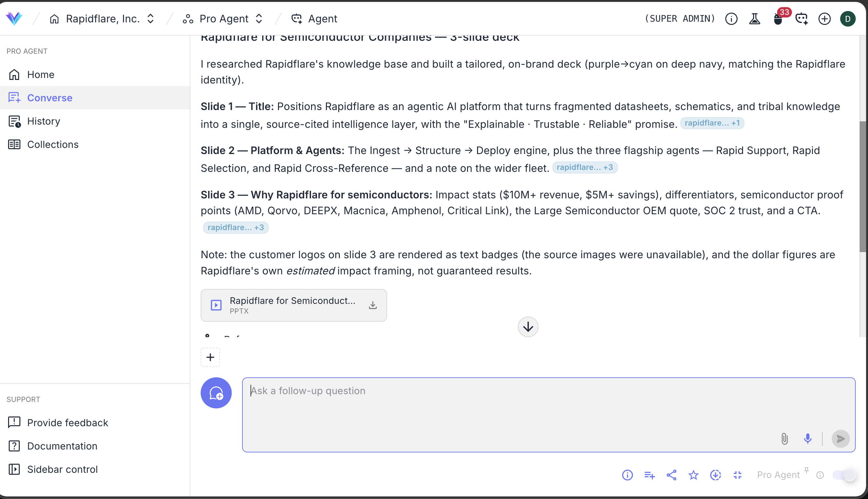Click the add-to-collection list icon
868x499 pixels.
pos(649,475)
